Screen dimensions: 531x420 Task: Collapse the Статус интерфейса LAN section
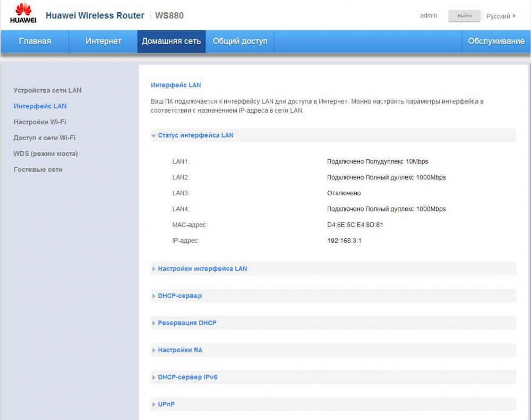(x=195, y=135)
